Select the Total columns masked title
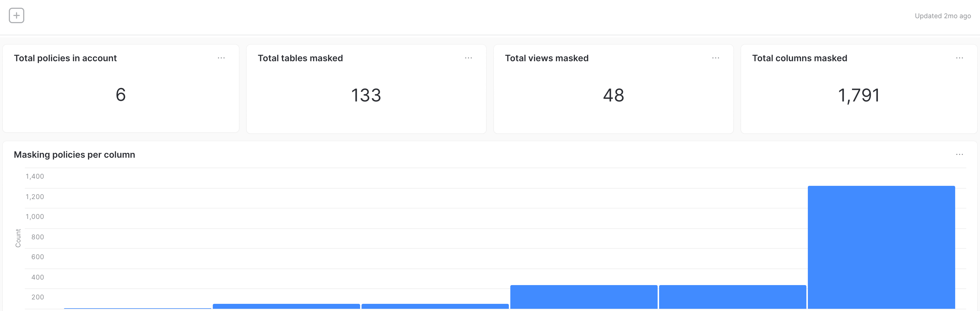The width and height of the screenshot is (980, 311). coord(799,58)
